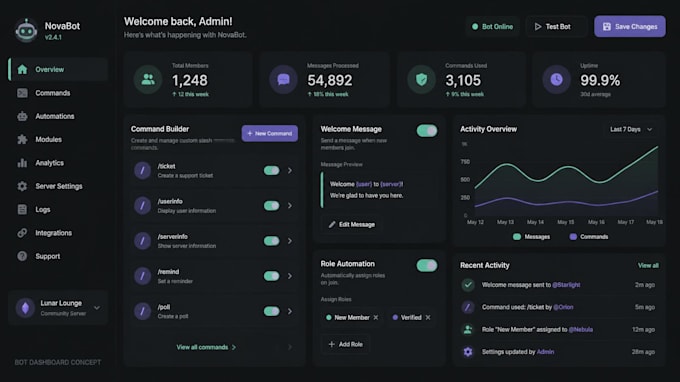Toggle the Welcome Message switch
This screenshot has height=382, width=680.
point(427,131)
